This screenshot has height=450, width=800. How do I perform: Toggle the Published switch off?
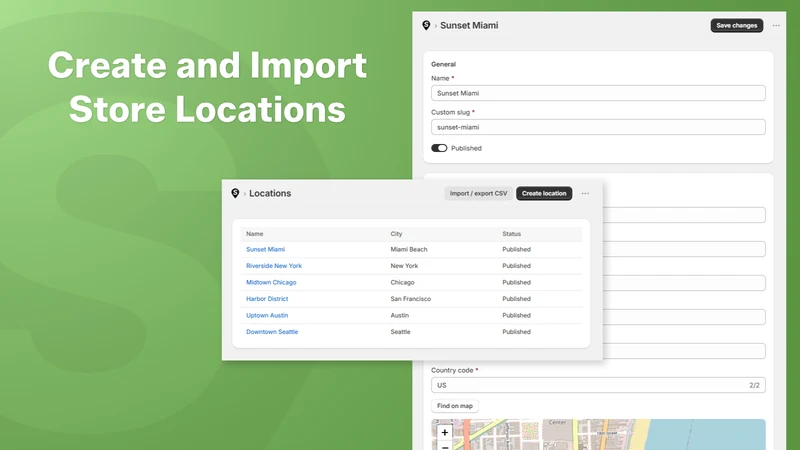pyautogui.click(x=439, y=148)
